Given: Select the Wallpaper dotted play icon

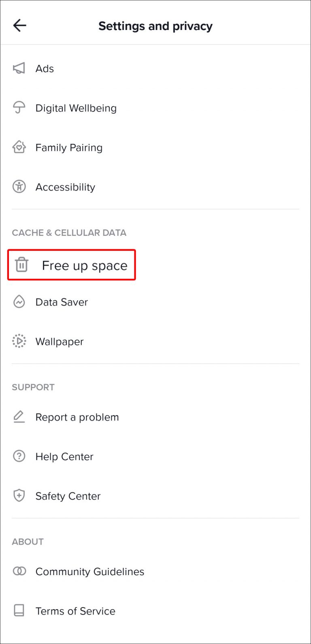Looking at the screenshot, I should pyautogui.click(x=19, y=341).
